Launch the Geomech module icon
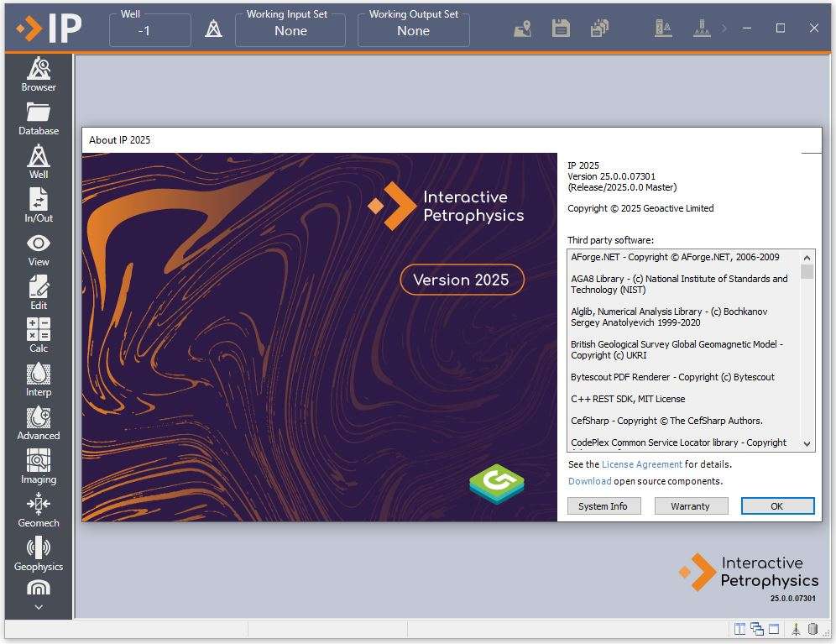This screenshot has width=836, height=644. click(39, 510)
